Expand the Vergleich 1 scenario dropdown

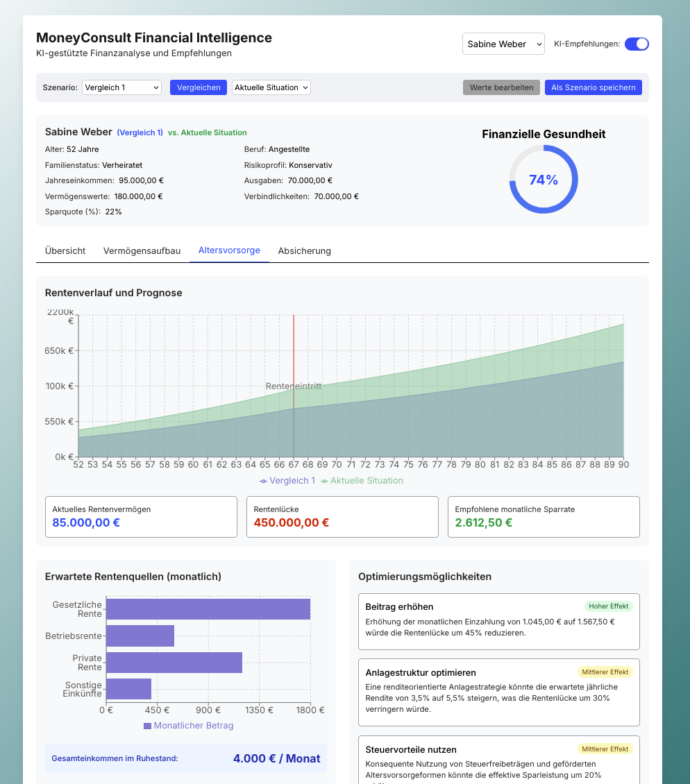point(121,87)
